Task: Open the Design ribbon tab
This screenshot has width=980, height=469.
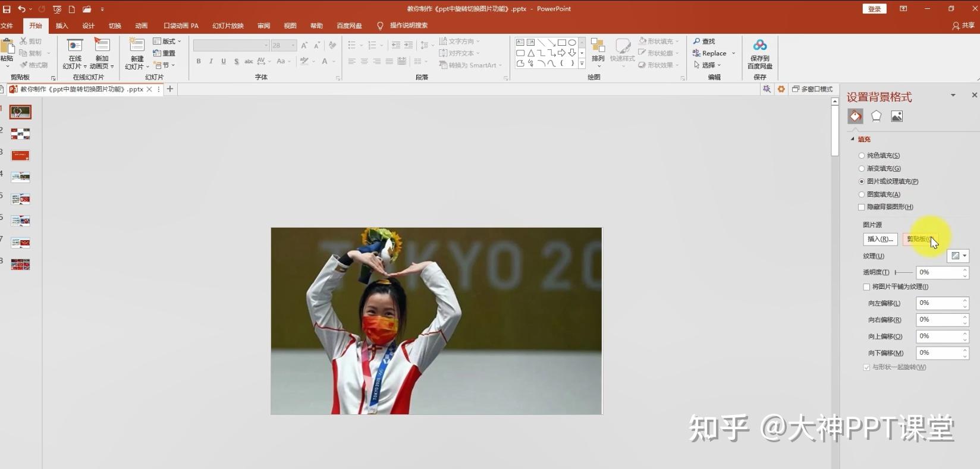Action: [88, 26]
